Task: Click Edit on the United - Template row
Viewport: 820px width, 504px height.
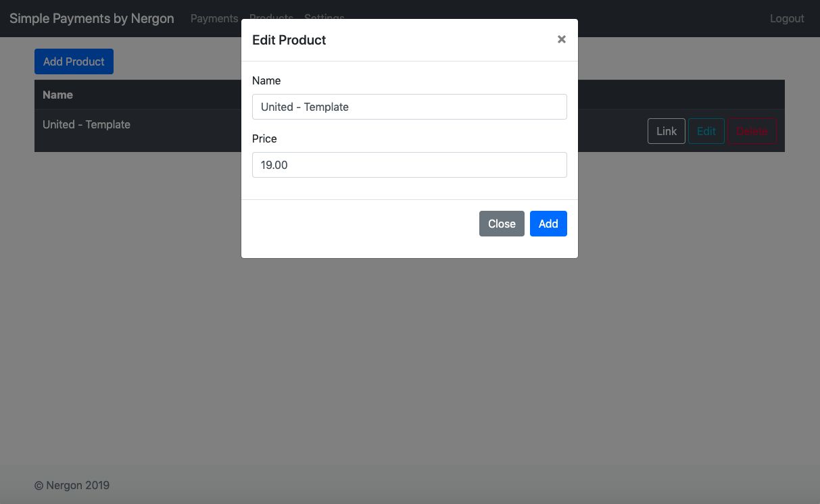Action: [x=706, y=131]
